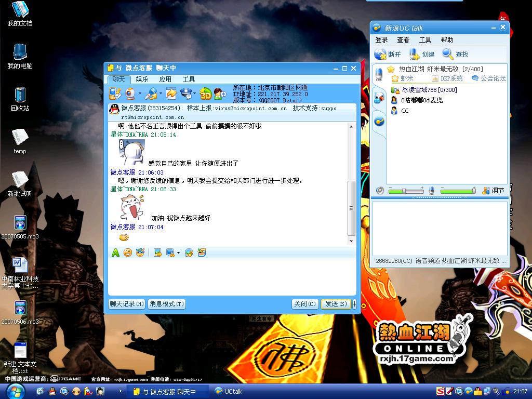Open the 公会论坛 link

tap(488, 78)
